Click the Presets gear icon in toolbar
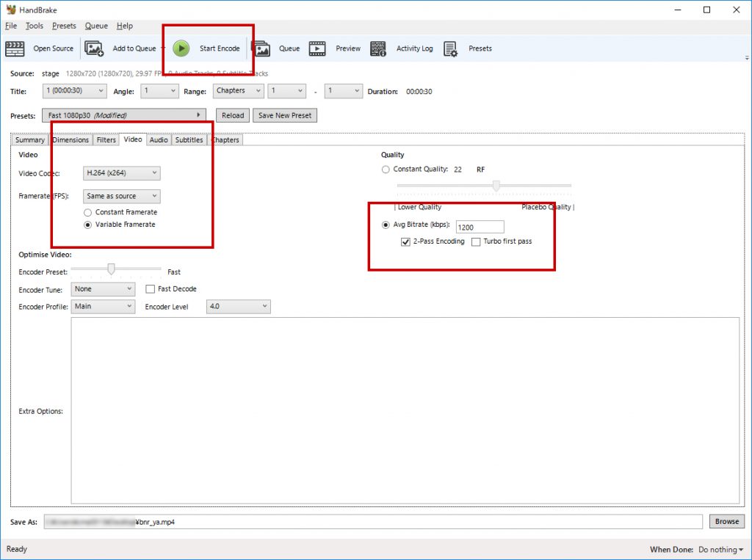 451,48
